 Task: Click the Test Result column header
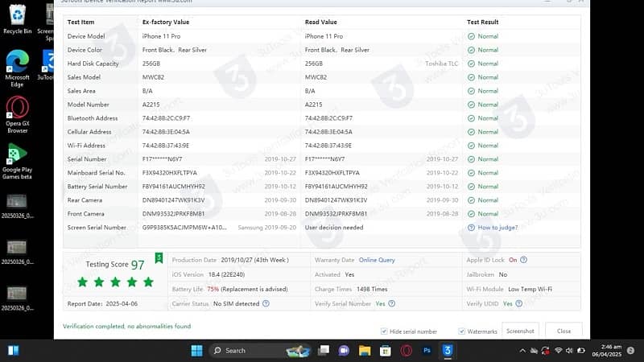point(482,23)
